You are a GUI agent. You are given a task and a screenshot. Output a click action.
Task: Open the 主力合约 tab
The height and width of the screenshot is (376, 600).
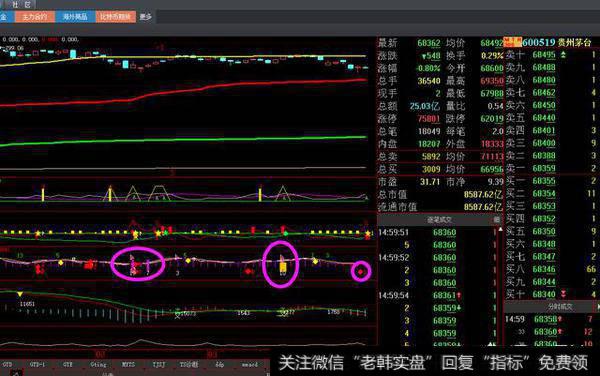click(x=35, y=17)
